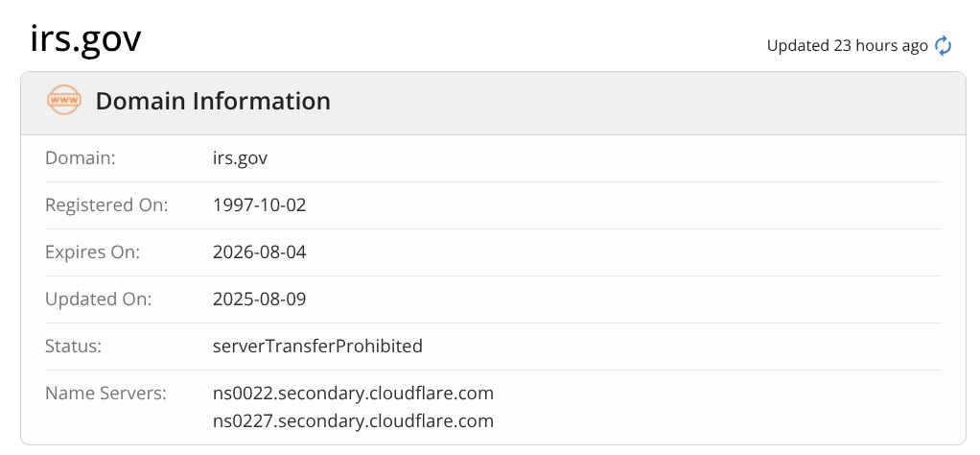Click name server ns0022.secondary.cloudflare.com
The image size is (980, 455).
(353, 393)
